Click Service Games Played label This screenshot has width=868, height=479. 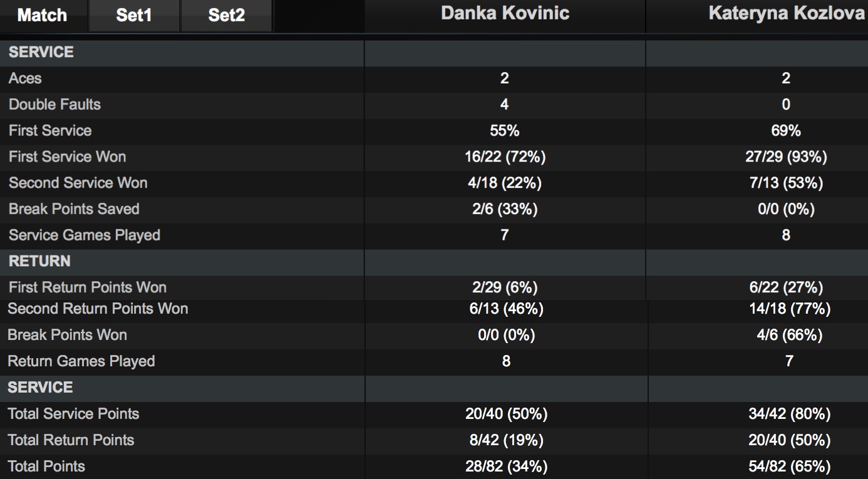[85, 235]
